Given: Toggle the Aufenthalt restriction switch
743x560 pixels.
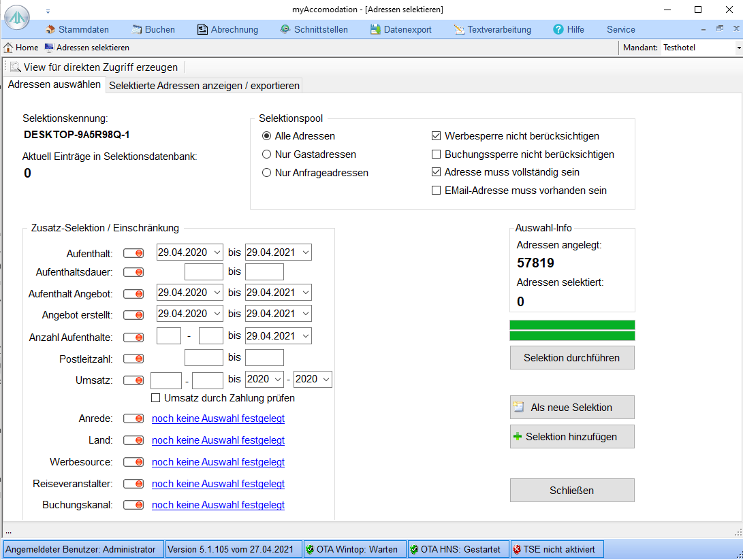Looking at the screenshot, I should click(133, 253).
